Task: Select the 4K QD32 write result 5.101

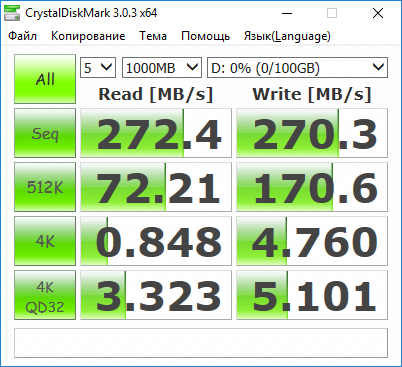Action: 312,295
